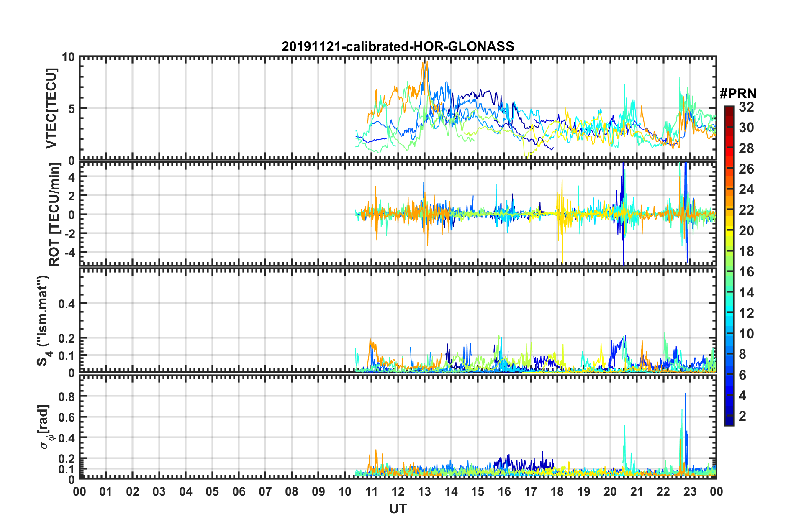
Task: Select the "ROT [TECU/min]" y-axis label
Action: coord(54,215)
